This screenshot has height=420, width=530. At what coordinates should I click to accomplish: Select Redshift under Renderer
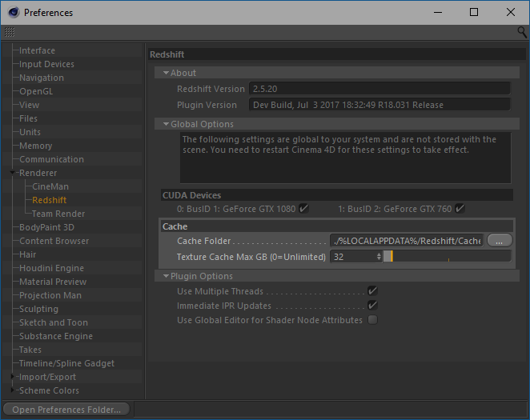pyautogui.click(x=50, y=200)
